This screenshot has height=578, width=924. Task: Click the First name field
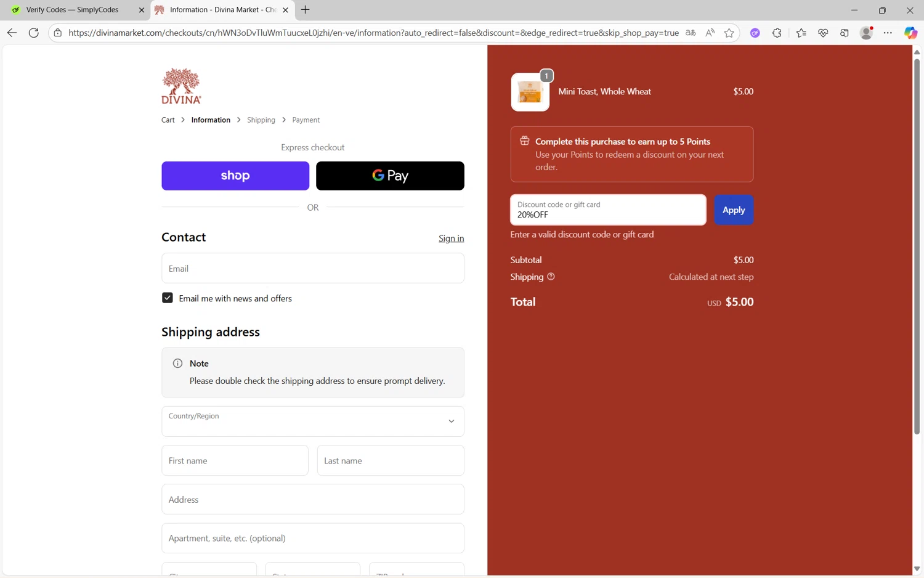tap(235, 460)
